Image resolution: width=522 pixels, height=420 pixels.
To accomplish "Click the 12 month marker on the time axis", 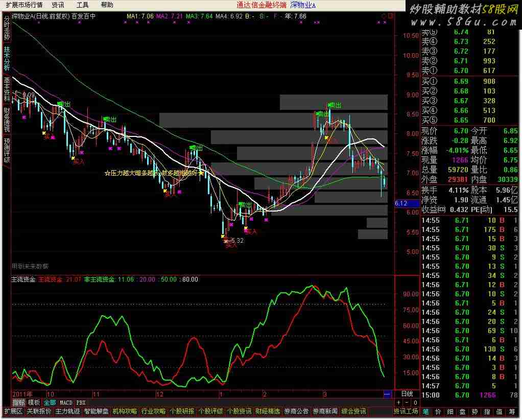I will point(160,394).
